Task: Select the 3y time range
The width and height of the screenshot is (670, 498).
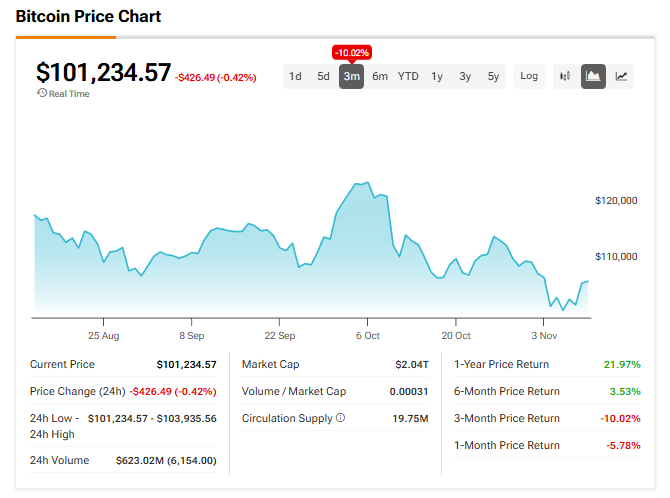Action: point(465,77)
